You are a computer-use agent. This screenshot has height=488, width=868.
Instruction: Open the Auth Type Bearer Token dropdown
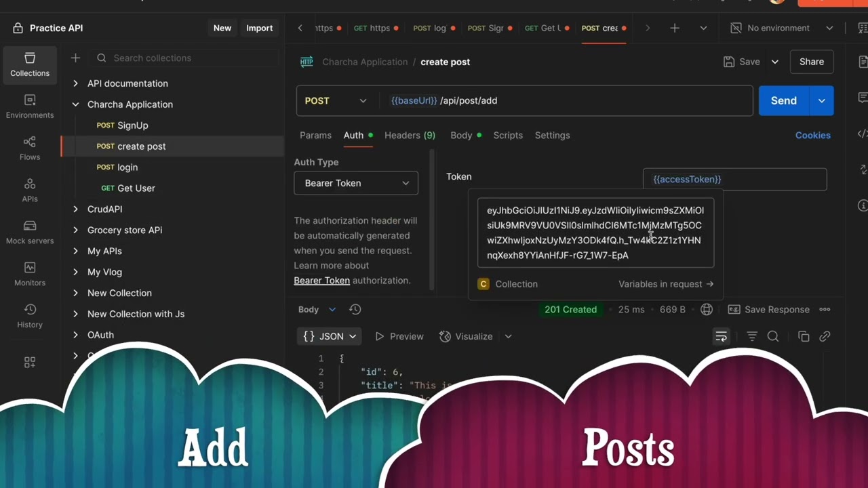coord(356,183)
